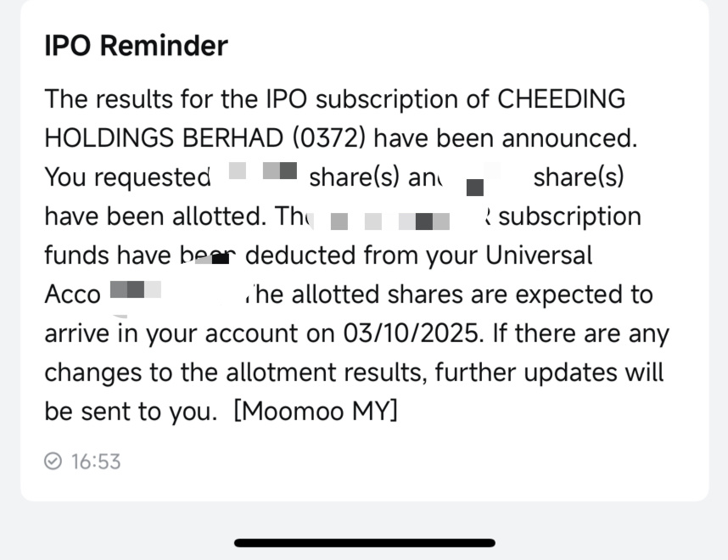Tap the read checkmark icon beside 16:53
This screenshot has height=560, width=728.
tap(53, 462)
